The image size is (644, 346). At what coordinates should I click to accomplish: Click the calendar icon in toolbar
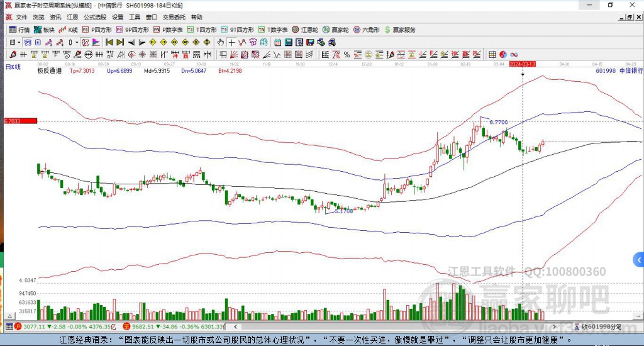(x=277, y=42)
